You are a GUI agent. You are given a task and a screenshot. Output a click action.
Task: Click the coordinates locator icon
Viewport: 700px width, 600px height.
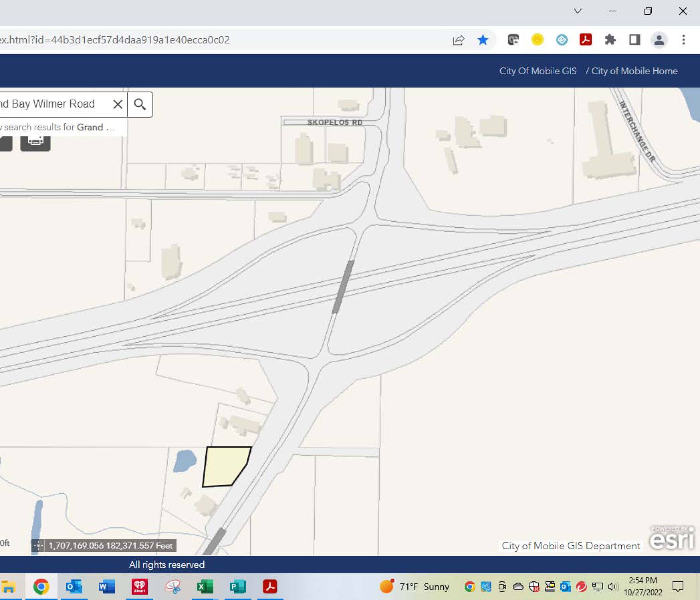point(38,545)
